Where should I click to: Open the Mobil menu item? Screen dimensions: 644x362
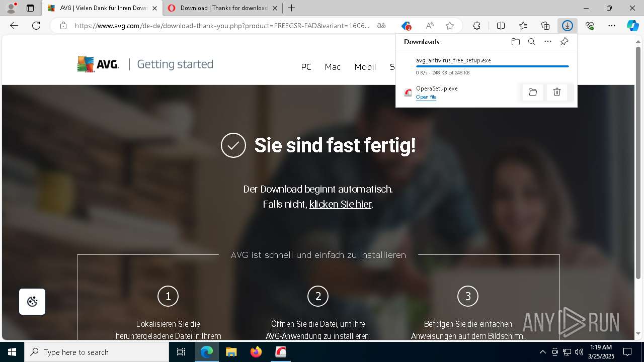(x=365, y=67)
